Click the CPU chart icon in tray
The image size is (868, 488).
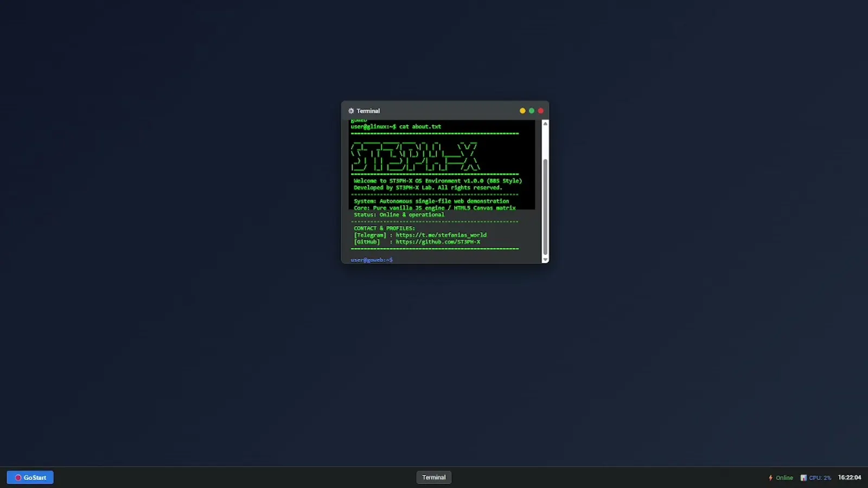coord(803,478)
